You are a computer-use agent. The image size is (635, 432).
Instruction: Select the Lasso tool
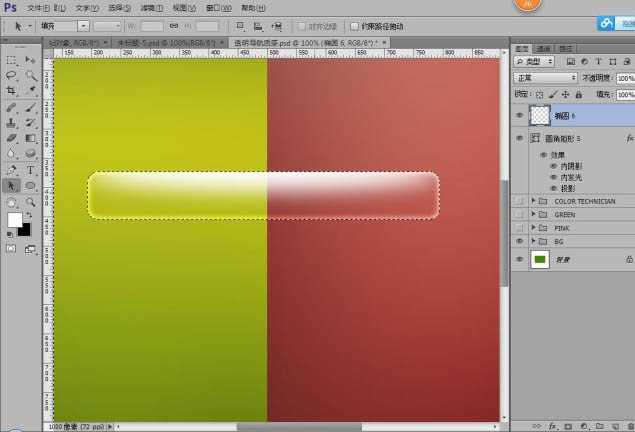pos(11,75)
